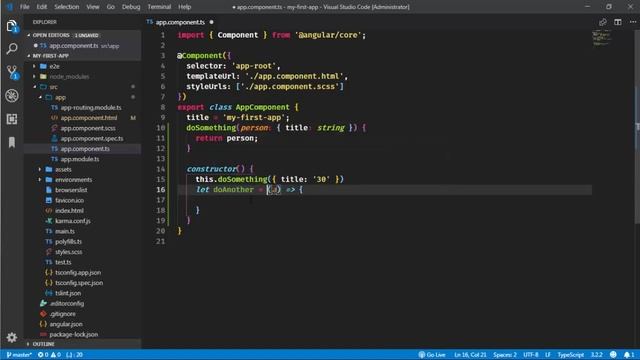Open favicon.ico file
Viewport: 640px width, 360px height.
coord(69,200)
